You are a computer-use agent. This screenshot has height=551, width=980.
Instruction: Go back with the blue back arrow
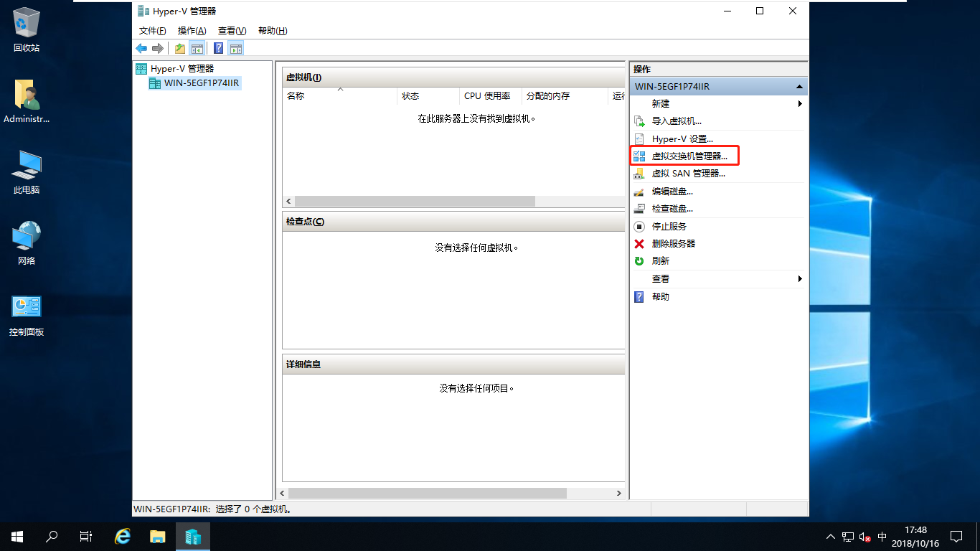141,49
